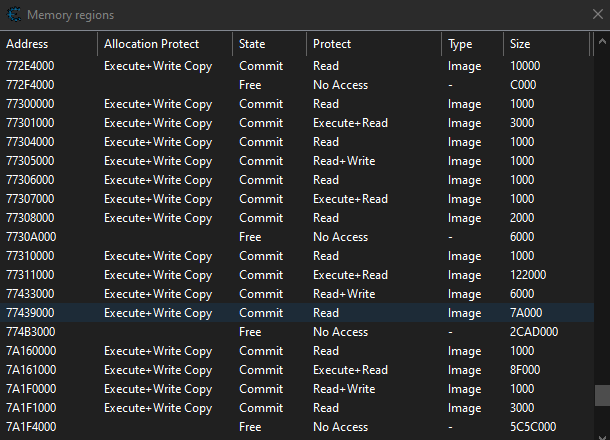
Task: Select free region at address 7730A000
Action: [30, 237]
